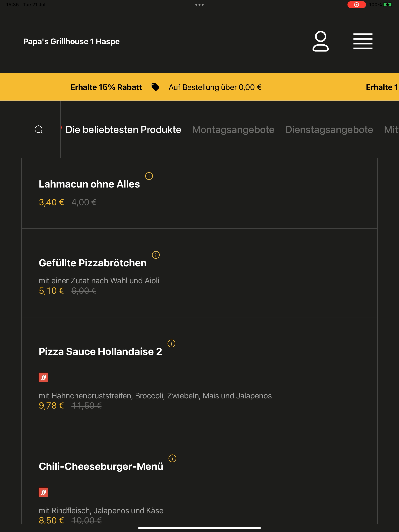Tap the 8,50 € discounted price

click(x=51, y=521)
